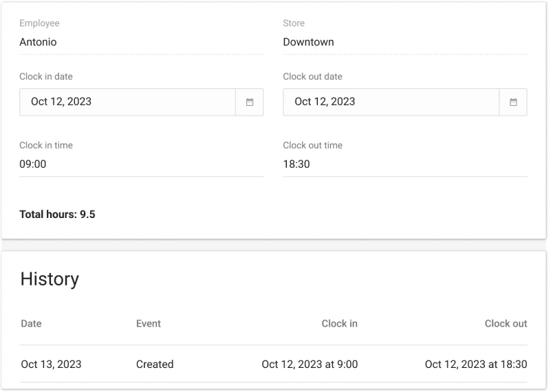Click the Clock out column header

(506, 323)
